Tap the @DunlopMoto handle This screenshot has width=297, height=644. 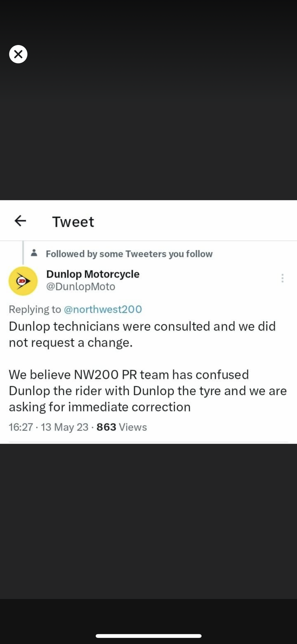[x=81, y=287]
